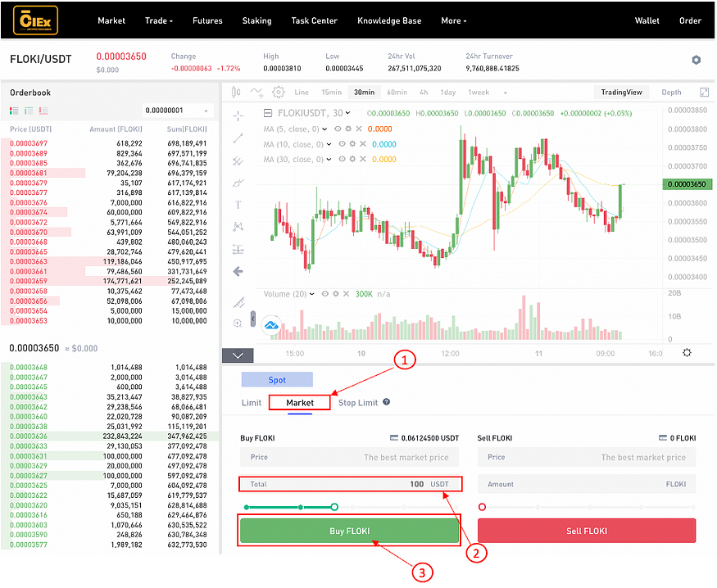The width and height of the screenshot is (717, 588).
Task: Expand MA 10 indicator options chevron
Action: pos(329,144)
